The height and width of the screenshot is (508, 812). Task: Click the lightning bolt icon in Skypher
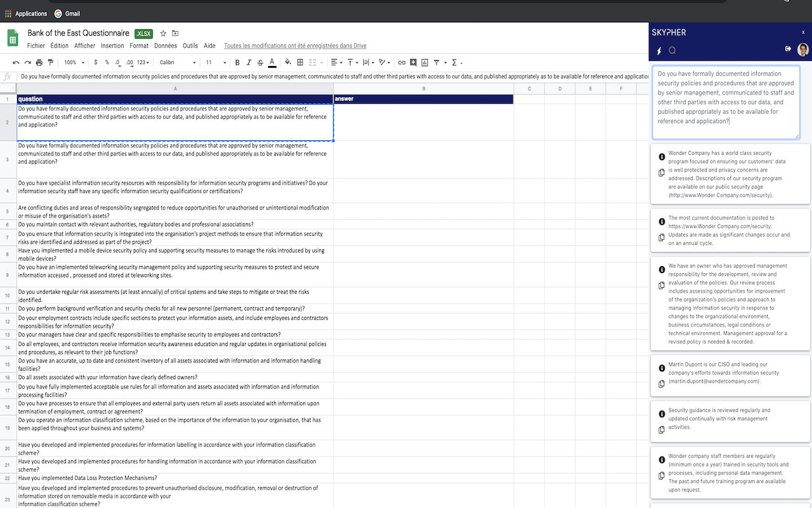tap(658, 50)
